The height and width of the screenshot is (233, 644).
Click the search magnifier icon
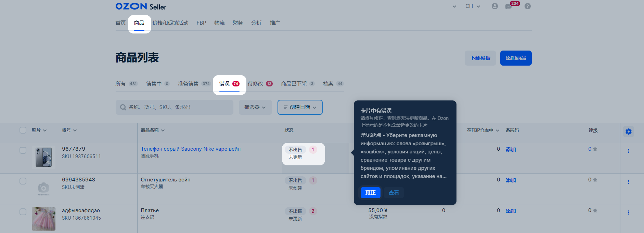coord(123,107)
